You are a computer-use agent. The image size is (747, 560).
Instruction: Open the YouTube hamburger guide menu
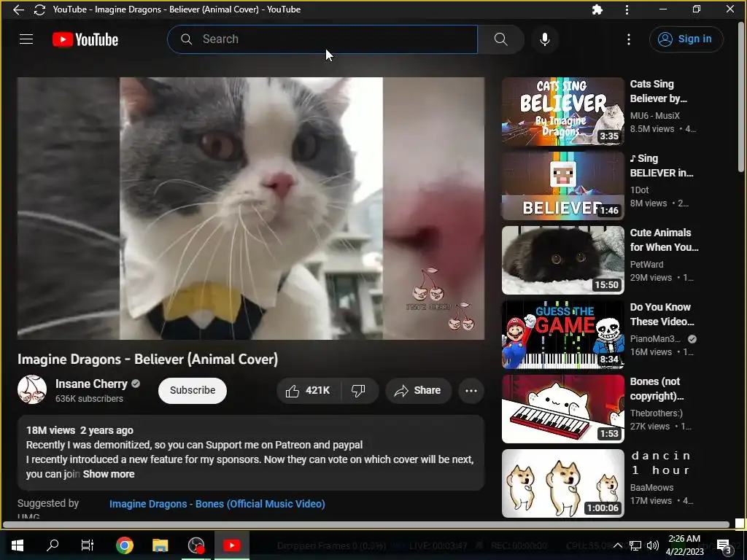click(26, 39)
